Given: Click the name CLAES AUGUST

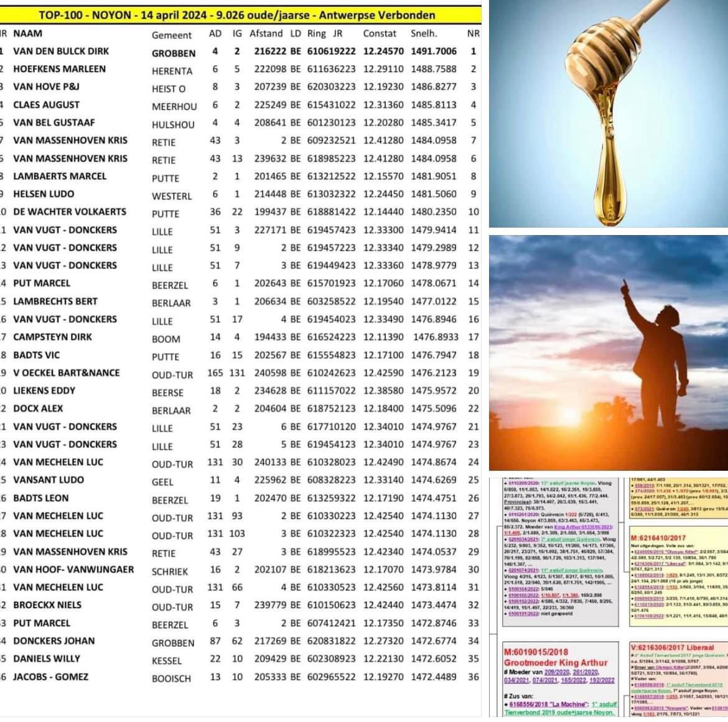Looking at the screenshot, I should 47,105.
